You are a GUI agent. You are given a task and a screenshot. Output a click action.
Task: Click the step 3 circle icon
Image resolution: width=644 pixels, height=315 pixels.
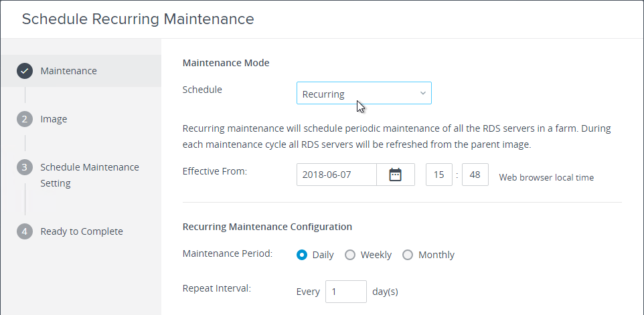25,167
